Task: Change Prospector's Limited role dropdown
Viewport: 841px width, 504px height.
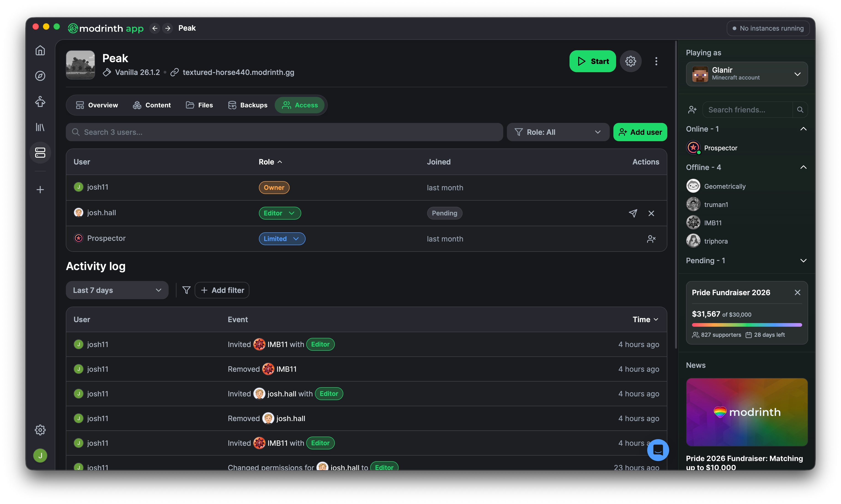Action: [x=282, y=239]
